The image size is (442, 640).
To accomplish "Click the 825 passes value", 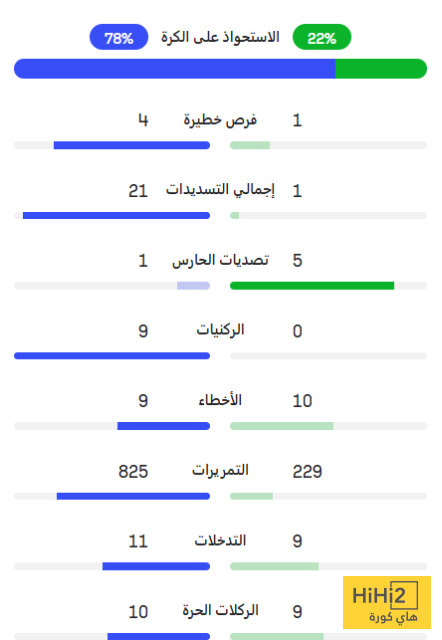I will [x=133, y=471].
